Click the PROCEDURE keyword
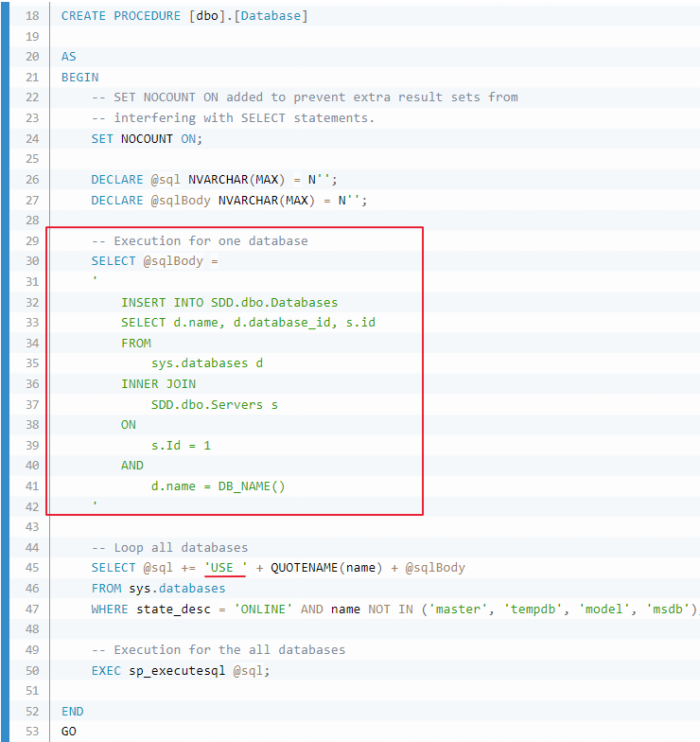 click(x=148, y=15)
